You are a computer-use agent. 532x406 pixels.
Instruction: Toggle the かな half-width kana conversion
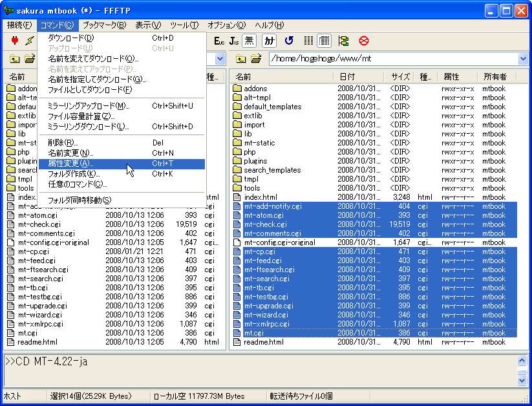tap(270, 41)
